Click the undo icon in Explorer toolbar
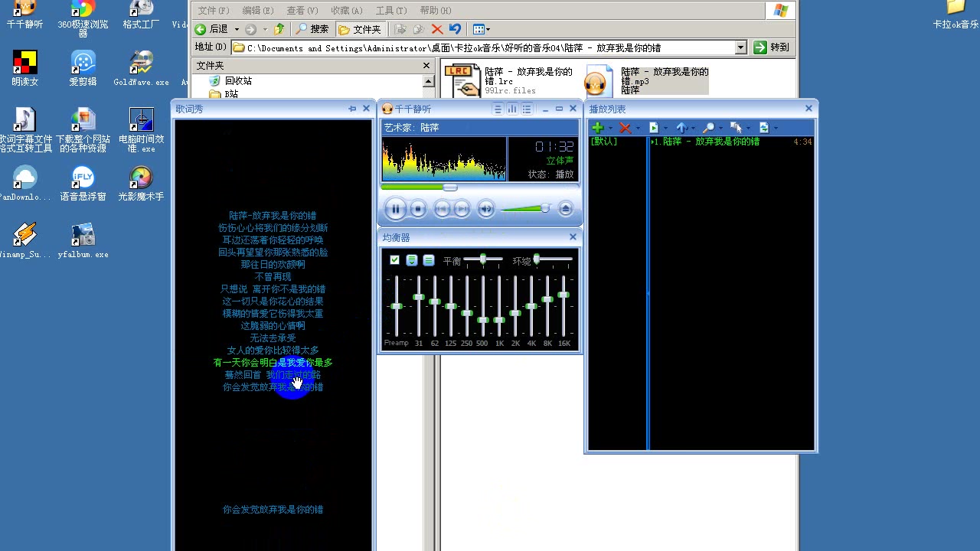This screenshot has height=551, width=980. 456,29
